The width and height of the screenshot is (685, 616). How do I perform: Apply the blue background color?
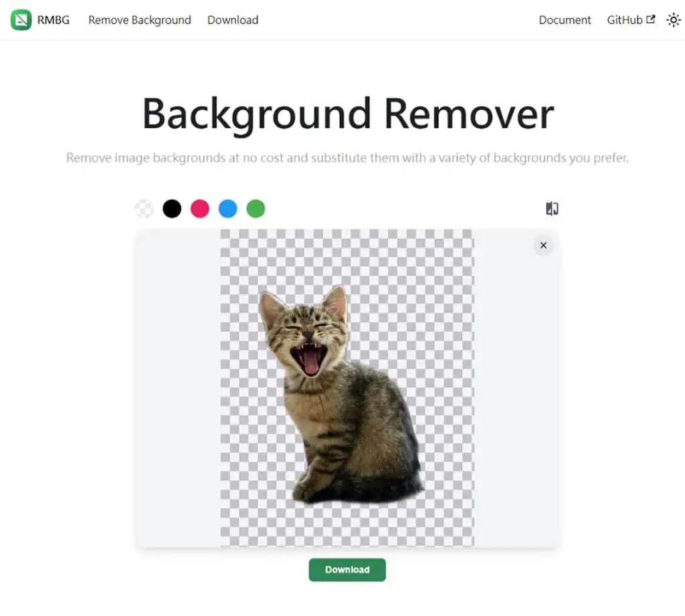tap(228, 209)
